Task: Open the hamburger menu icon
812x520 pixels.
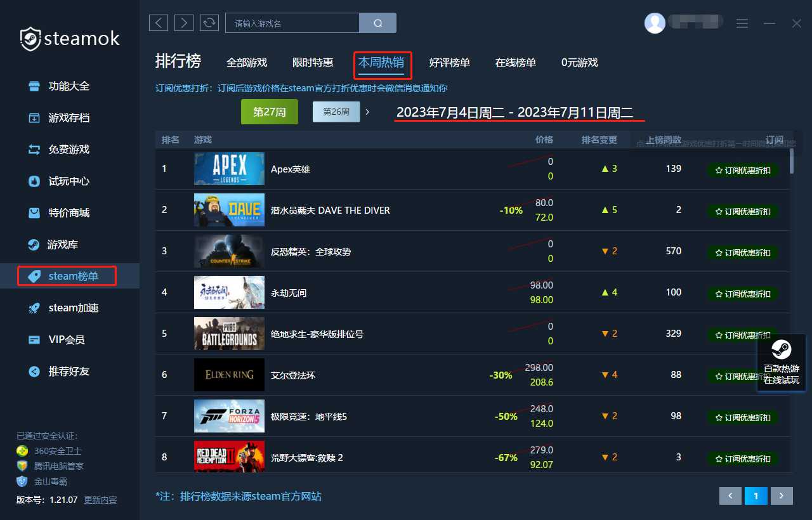Action: tap(742, 23)
